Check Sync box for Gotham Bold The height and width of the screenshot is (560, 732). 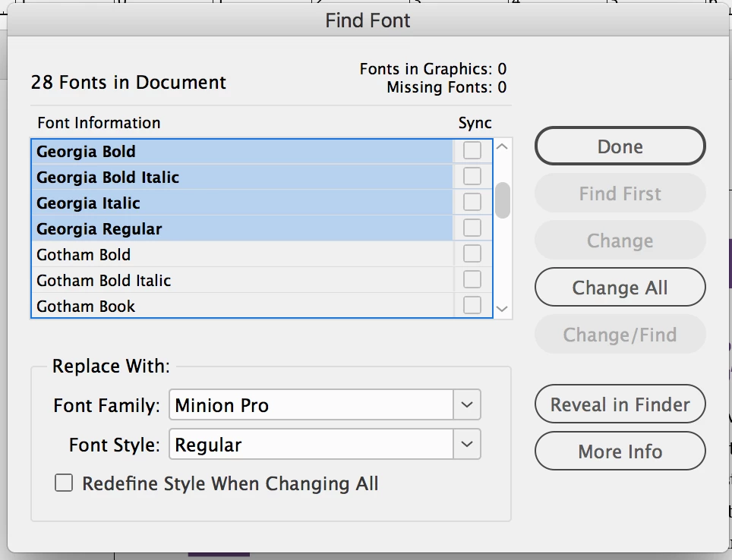click(472, 254)
